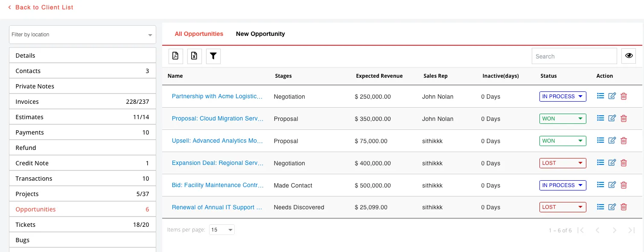Edit the Bid: Facility Maintenance opportunity
Image resolution: width=644 pixels, height=252 pixels.
(x=612, y=185)
